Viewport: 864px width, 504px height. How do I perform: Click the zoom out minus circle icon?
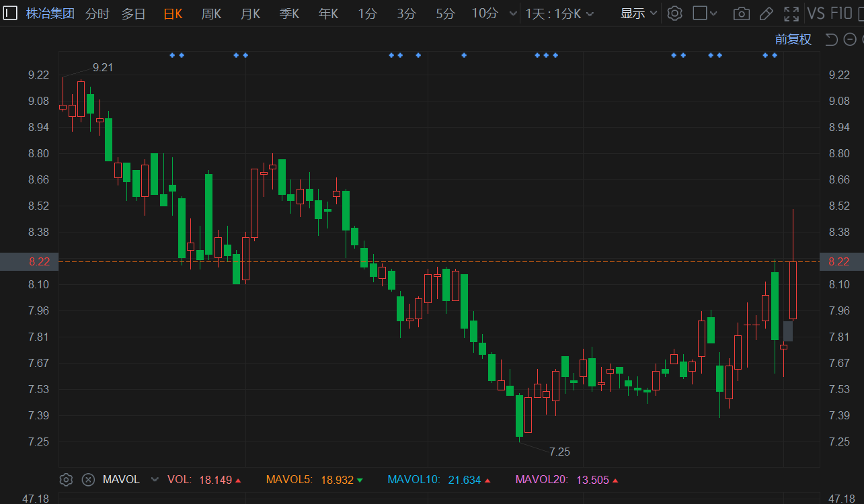tap(849, 40)
